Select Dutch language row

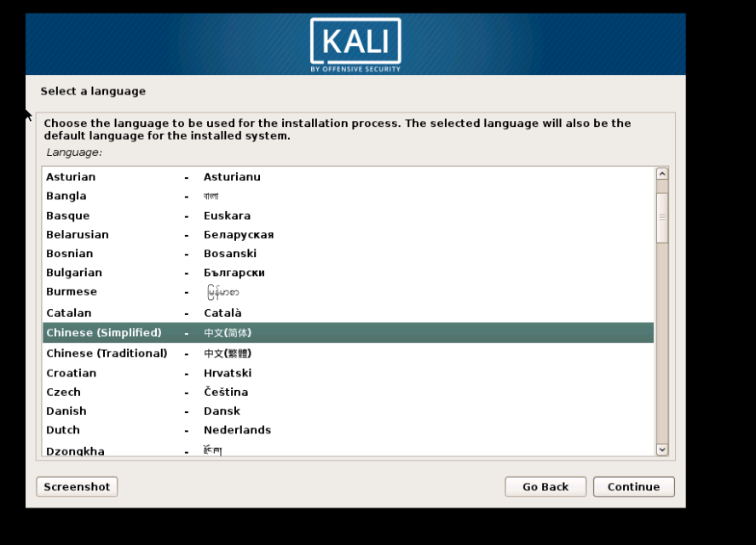click(x=348, y=430)
